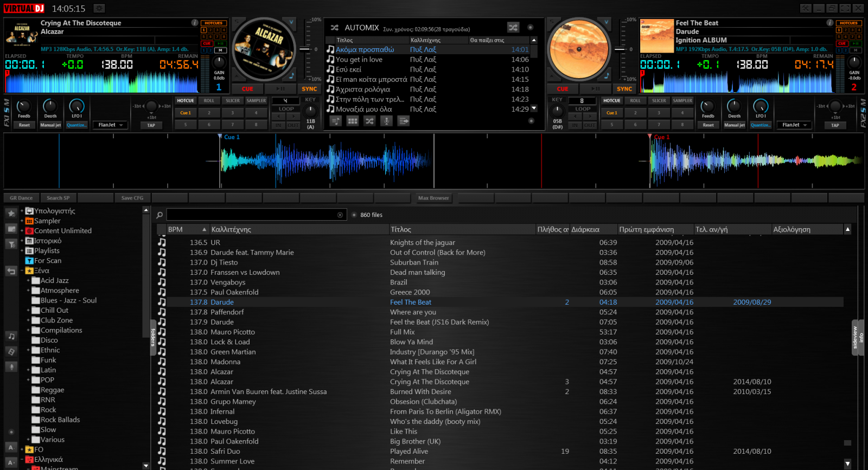This screenshot has width=868, height=470.
Task: Click the filter funnel icon in the left sidebar
Action: click(11, 244)
